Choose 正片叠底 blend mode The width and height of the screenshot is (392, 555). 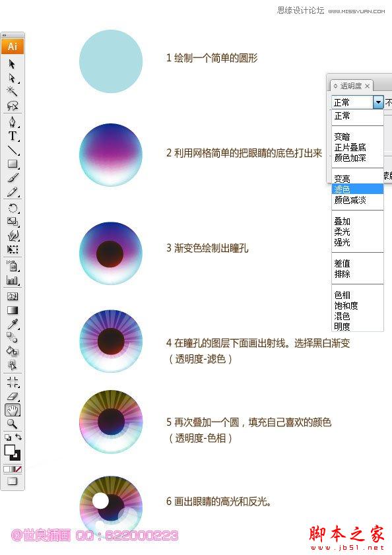358,147
